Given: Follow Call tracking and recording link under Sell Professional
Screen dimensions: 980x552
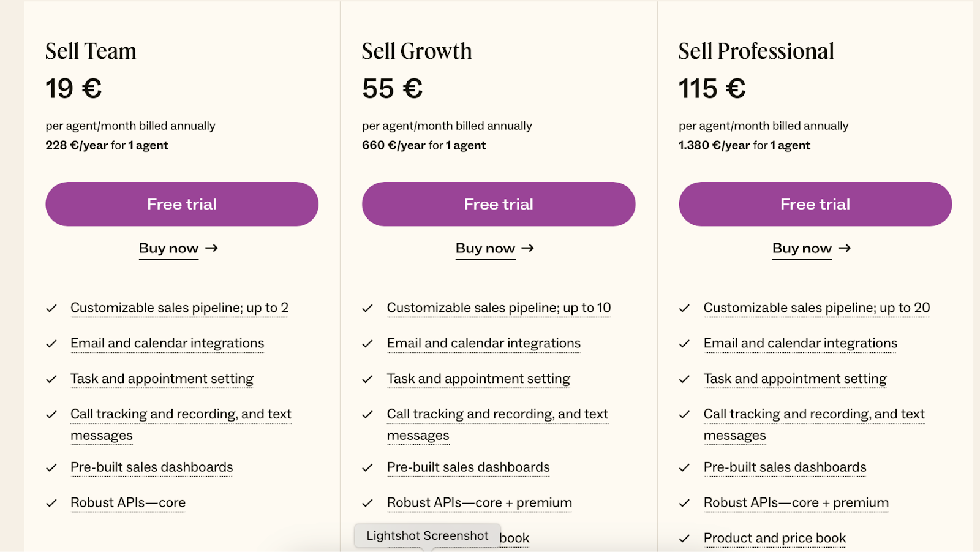Looking at the screenshot, I should coord(813,414).
